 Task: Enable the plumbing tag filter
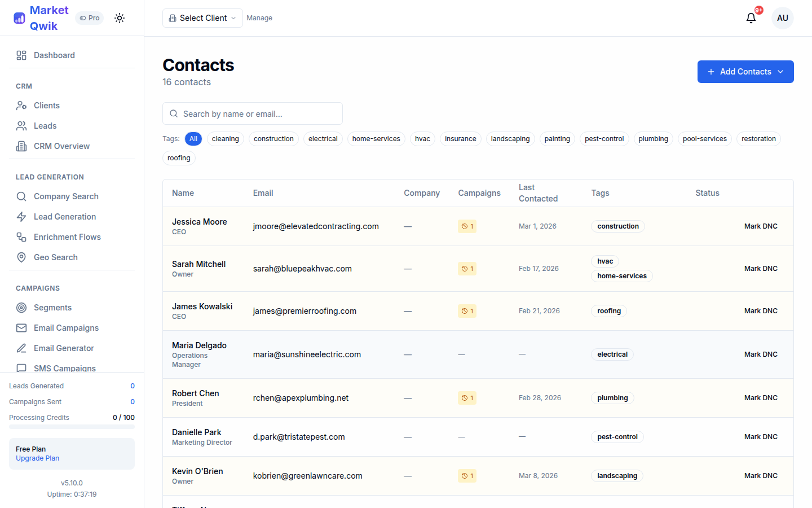[x=653, y=138]
